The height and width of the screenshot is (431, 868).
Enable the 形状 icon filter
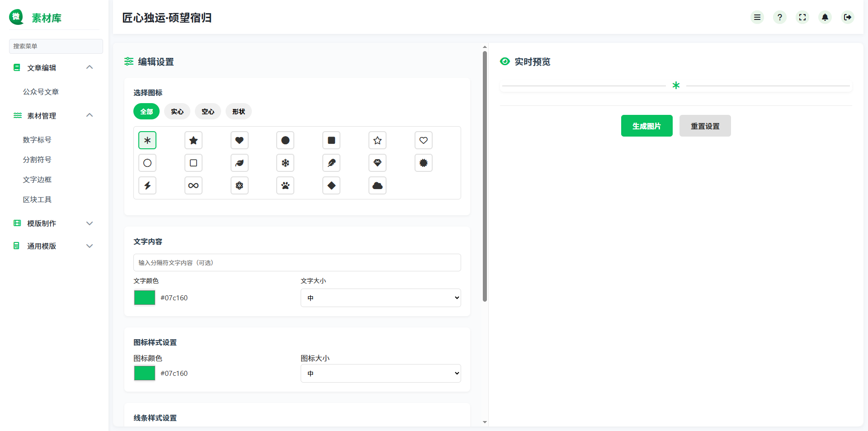(x=238, y=111)
